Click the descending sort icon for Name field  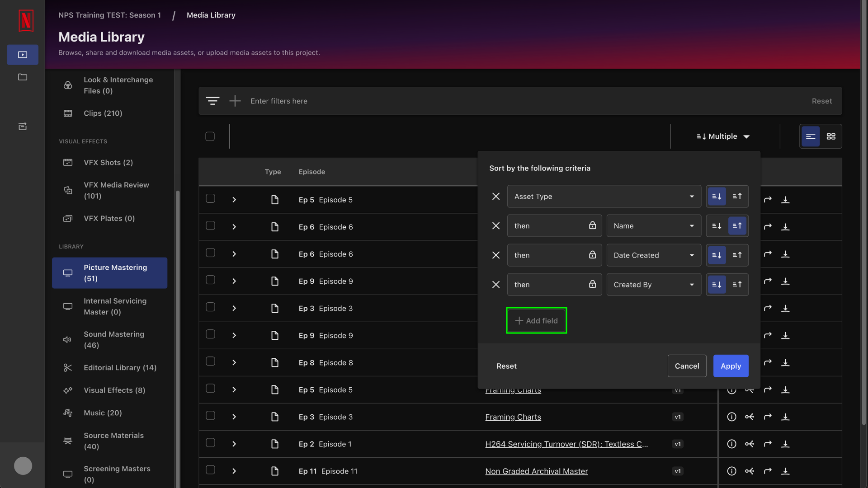(717, 225)
